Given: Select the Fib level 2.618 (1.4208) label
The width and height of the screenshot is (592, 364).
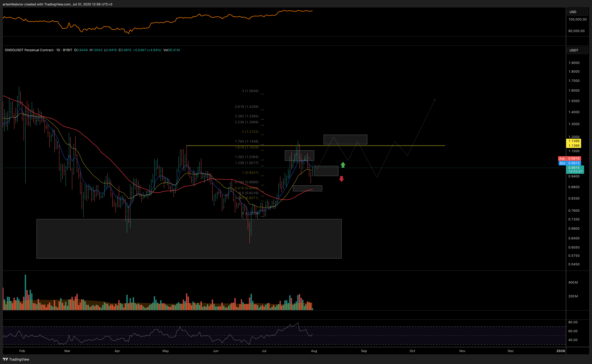Looking at the screenshot, I should pyautogui.click(x=247, y=106).
